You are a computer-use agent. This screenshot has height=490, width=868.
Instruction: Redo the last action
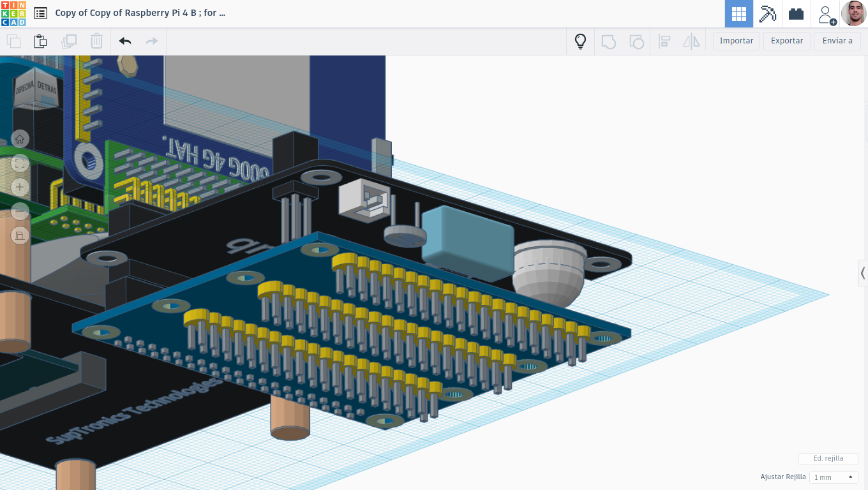(152, 41)
